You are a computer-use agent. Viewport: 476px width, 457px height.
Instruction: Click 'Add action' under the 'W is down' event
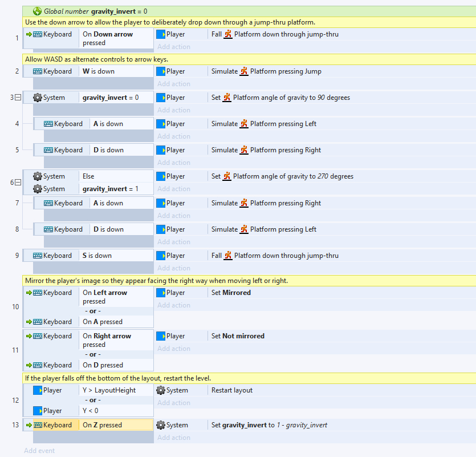pos(174,84)
